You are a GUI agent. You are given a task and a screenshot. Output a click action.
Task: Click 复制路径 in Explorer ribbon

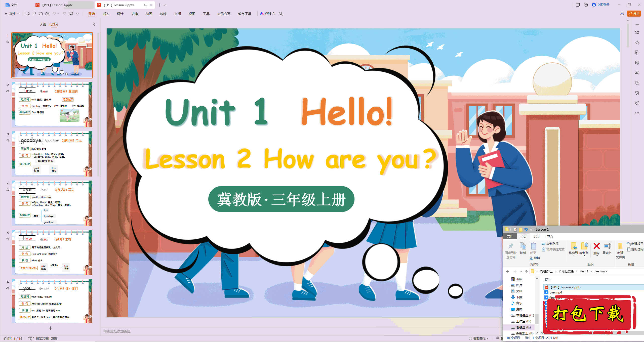pyautogui.click(x=550, y=244)
